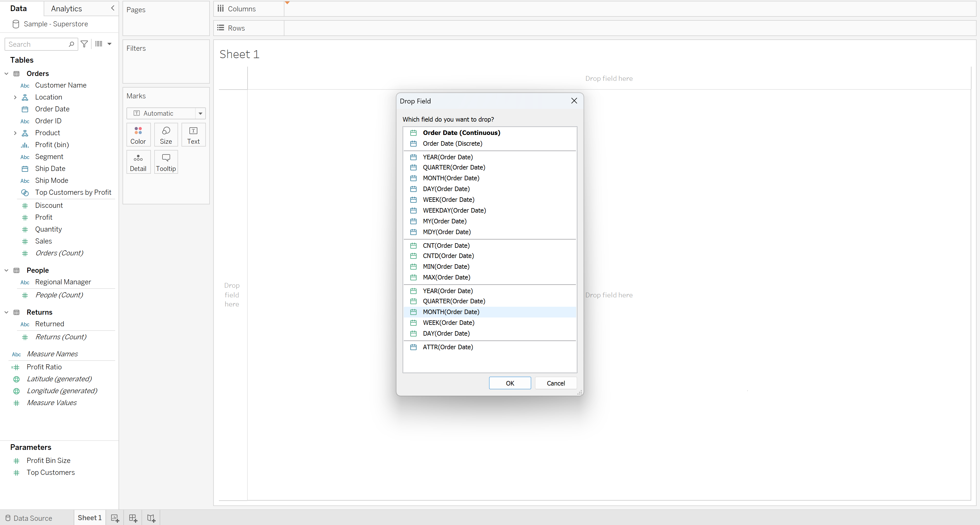Cancel the Drop Field dialog
The height and width of the screenshot is (525, 980).
pos(556,383)
